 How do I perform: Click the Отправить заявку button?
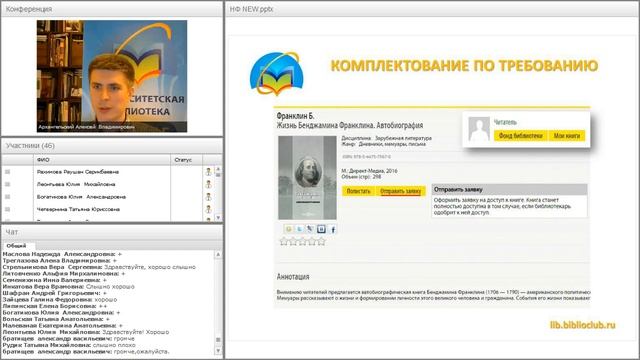400,191
